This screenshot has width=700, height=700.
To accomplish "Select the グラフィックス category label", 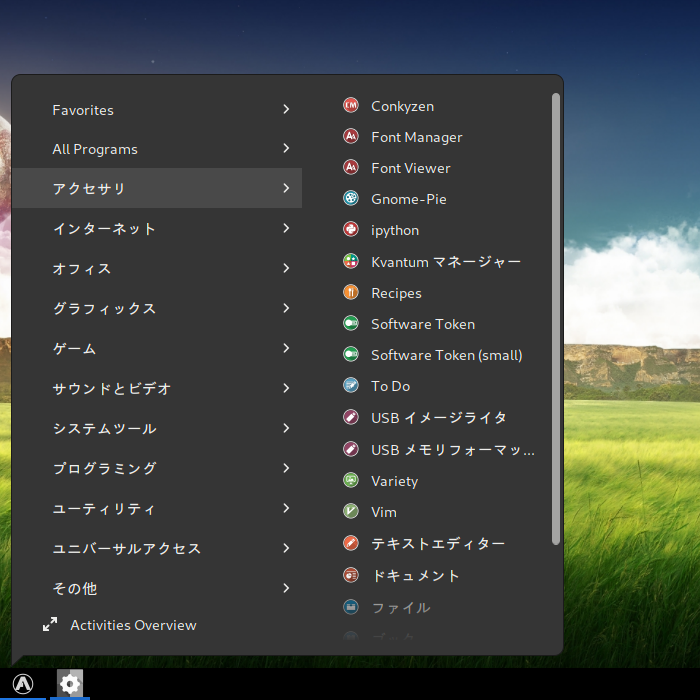I will pyautogui.click(x=104, y=308).
